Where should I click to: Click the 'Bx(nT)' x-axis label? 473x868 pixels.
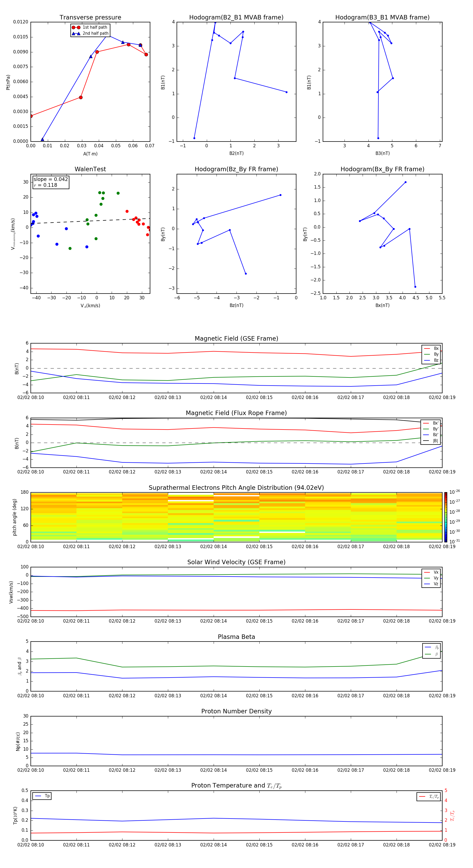pos(382,306)
